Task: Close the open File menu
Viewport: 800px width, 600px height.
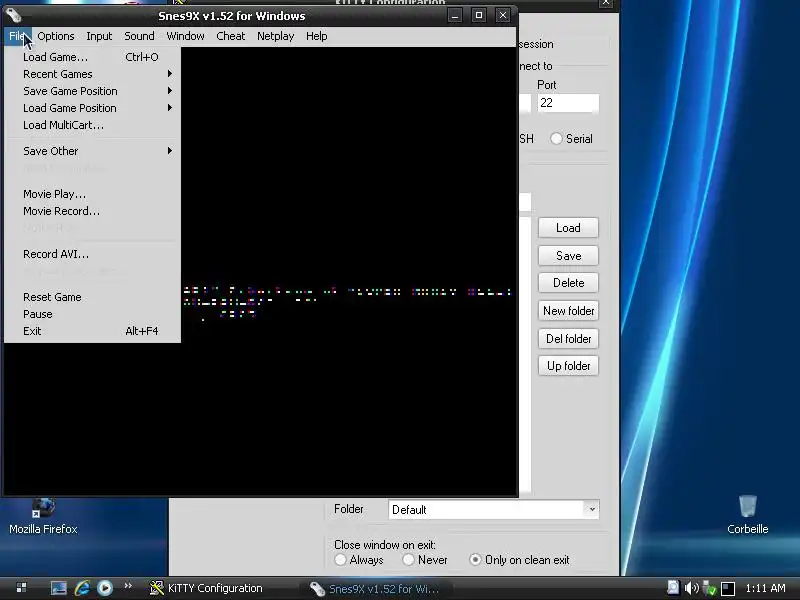Action: (x=17, y=36)
